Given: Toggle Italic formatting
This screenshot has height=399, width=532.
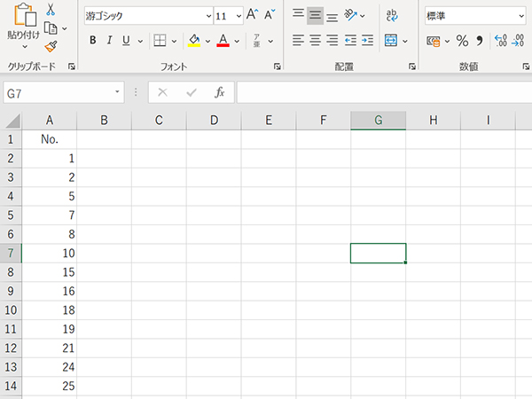Looking at the screenshot, I should [x=109, y=41].
